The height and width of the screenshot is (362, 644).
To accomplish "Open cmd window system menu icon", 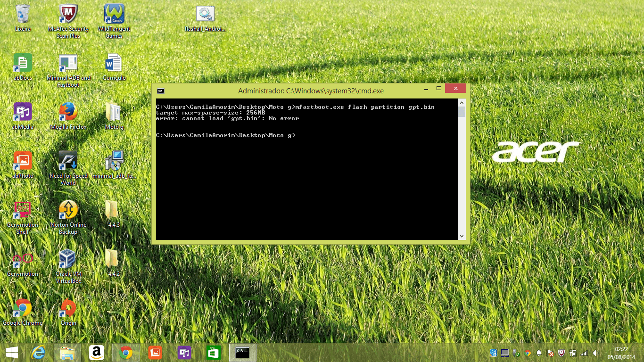I will 161,90.
